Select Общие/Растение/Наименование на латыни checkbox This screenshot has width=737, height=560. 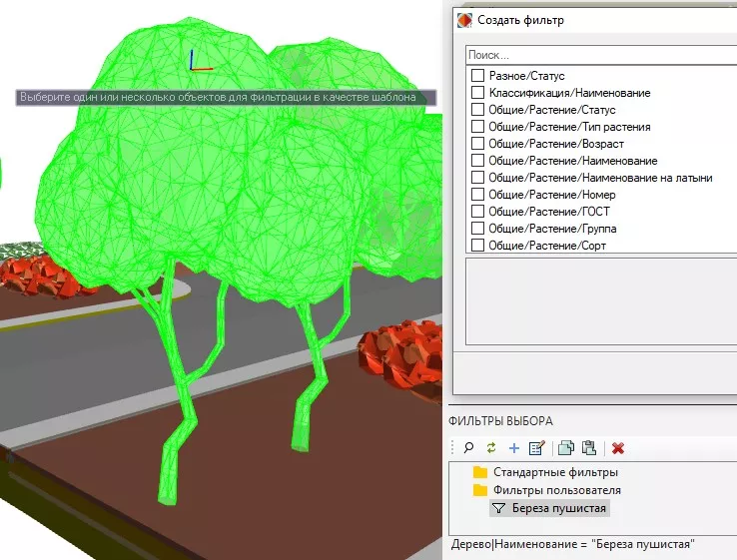point(478,178)
